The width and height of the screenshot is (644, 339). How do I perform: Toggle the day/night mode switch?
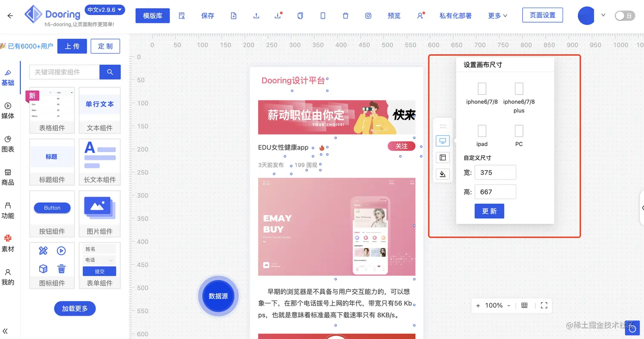pyautogui.click(x=625, y=16)
